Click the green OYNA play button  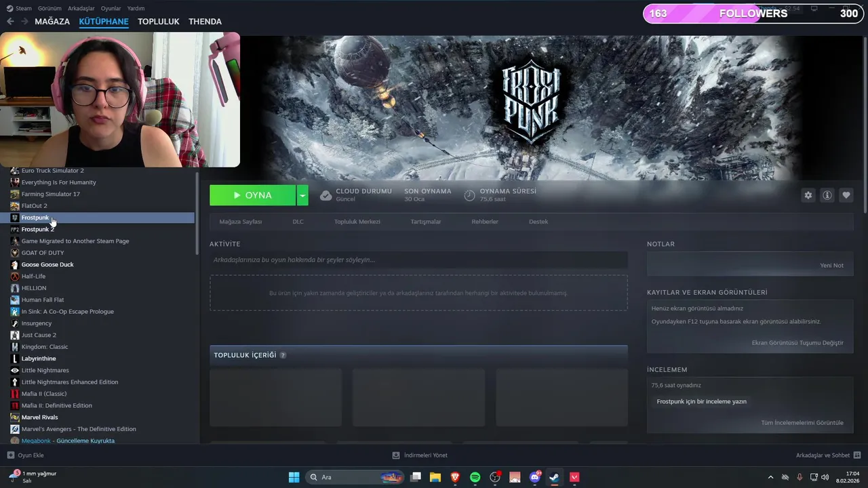pyautogui.click(x=252, y=195)
